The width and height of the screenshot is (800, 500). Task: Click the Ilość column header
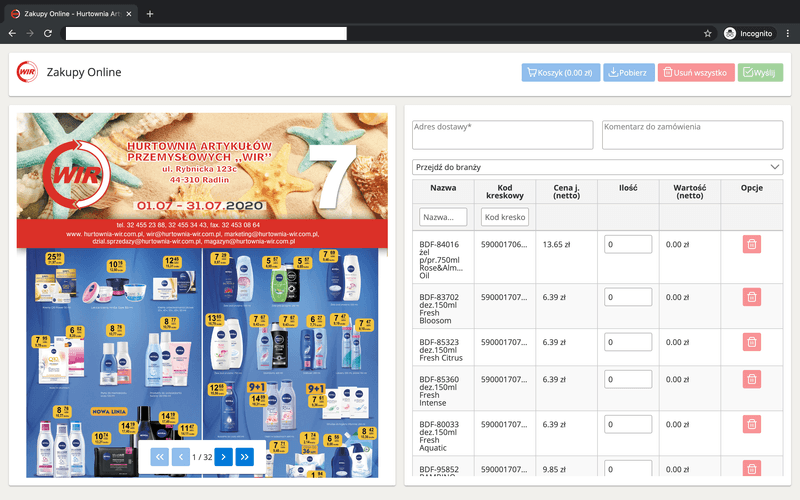[628, 191]
